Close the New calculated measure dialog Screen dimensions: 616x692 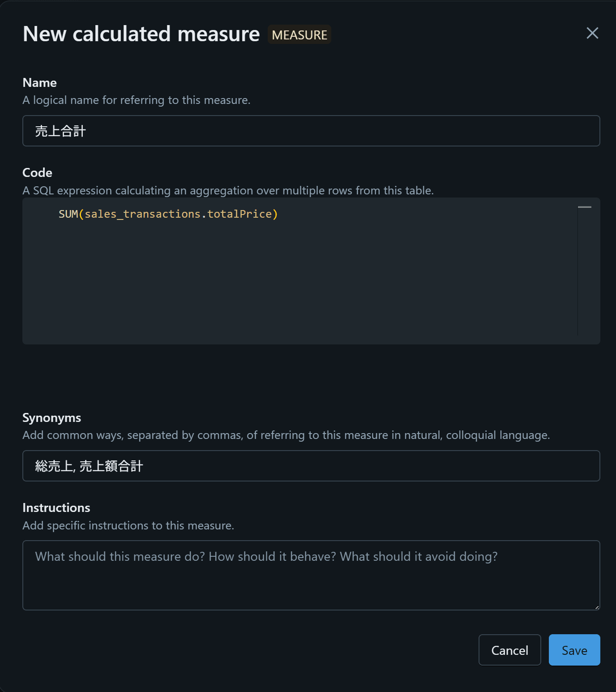[x=592, y=33]
